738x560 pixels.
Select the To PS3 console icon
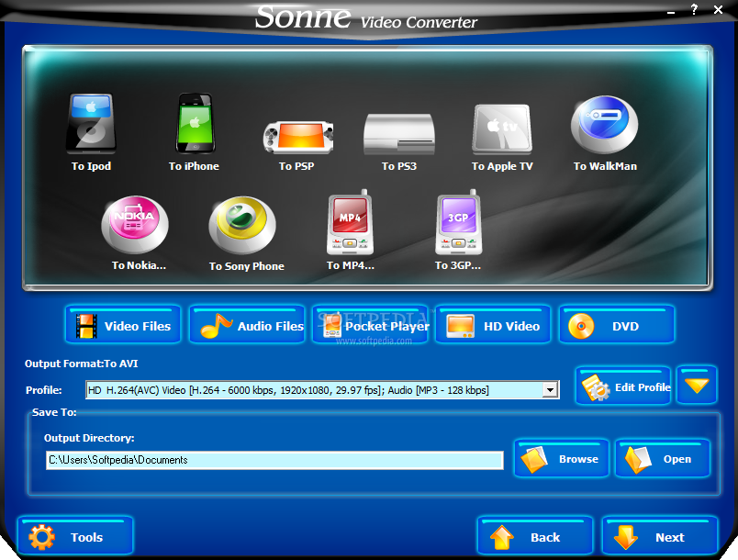pos(399,134)
